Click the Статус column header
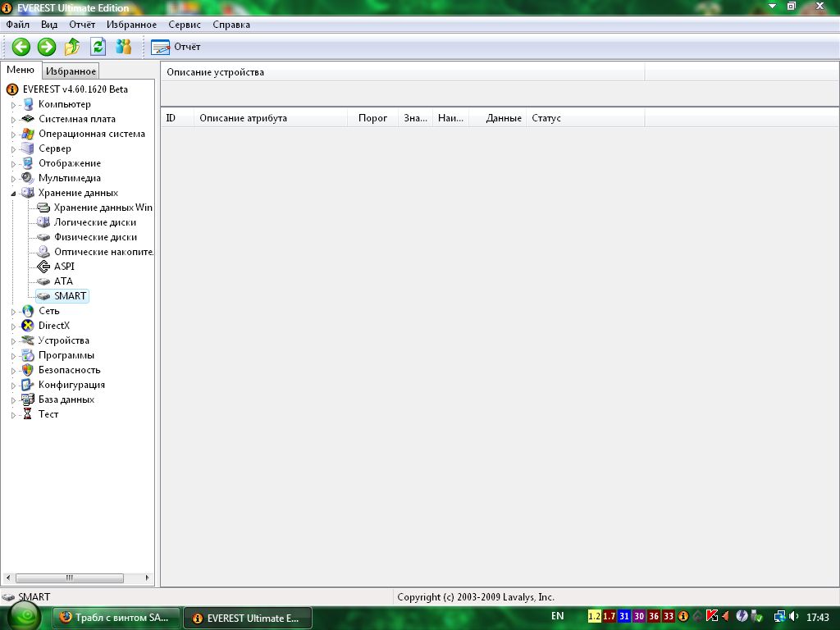The image size is (840, 630). 546,118
